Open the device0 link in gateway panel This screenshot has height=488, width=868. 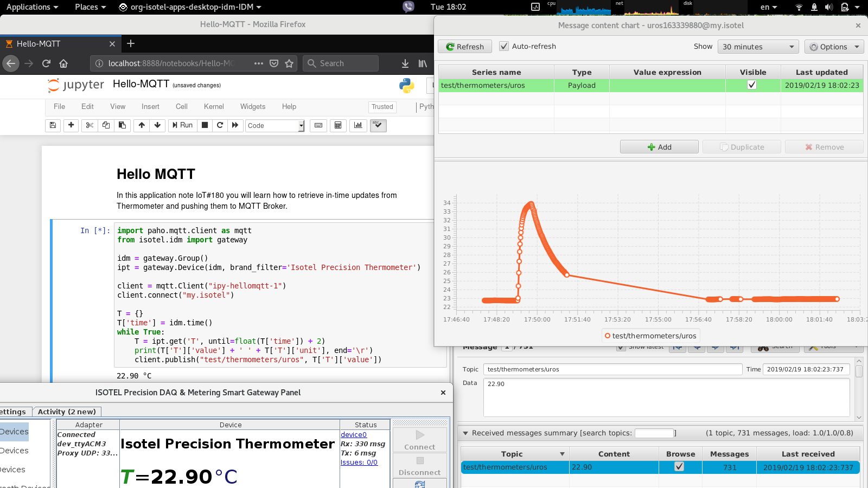[354, 434]
